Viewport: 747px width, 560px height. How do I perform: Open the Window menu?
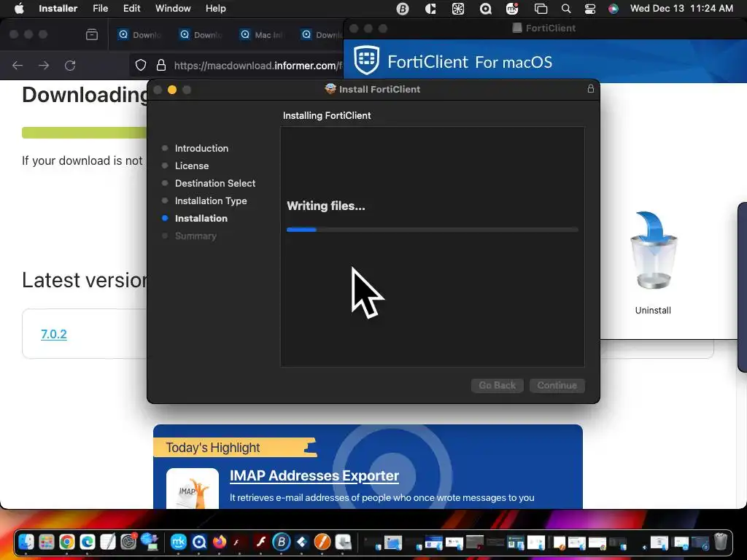(173, 9)
